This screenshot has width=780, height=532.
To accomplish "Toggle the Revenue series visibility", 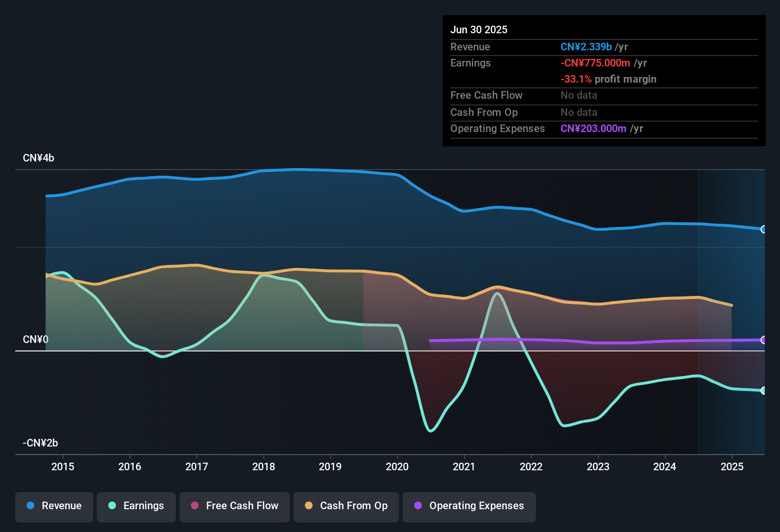I will click(x=54, y=506).
